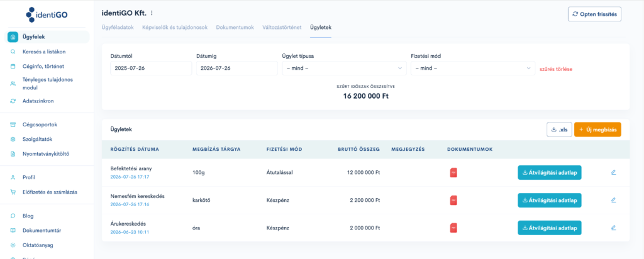Click the Ügyfelek home icon

coord(13,37)
